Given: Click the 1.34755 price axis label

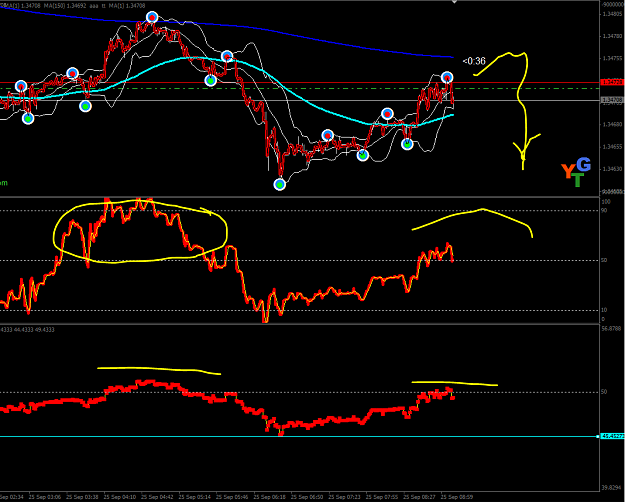Looking at the screenshot, I should pyautogui.click(x=613, y=58).
